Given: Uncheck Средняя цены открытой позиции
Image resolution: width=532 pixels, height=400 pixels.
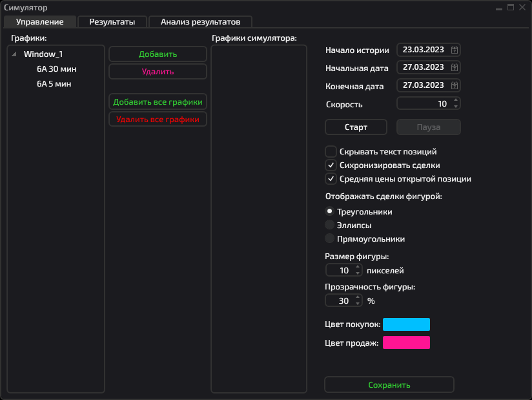Looking at the screenshot, I should pyautogui.click(x=331, y=179).
